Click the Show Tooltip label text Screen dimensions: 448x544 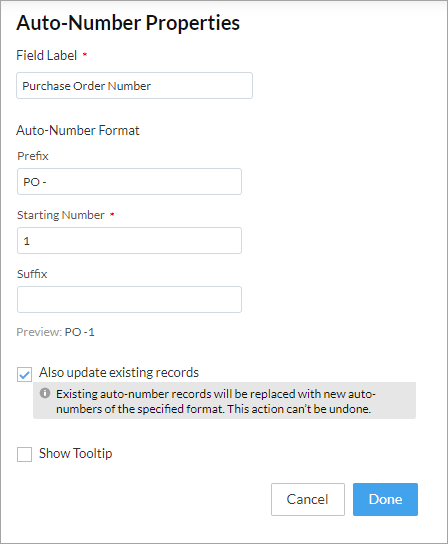76,453
